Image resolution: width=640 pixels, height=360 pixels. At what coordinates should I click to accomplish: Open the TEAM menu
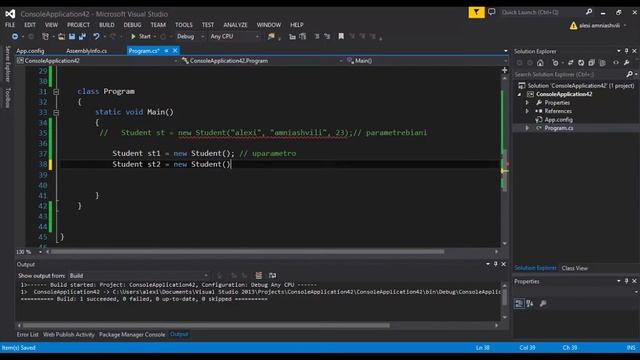coord(158,25)
